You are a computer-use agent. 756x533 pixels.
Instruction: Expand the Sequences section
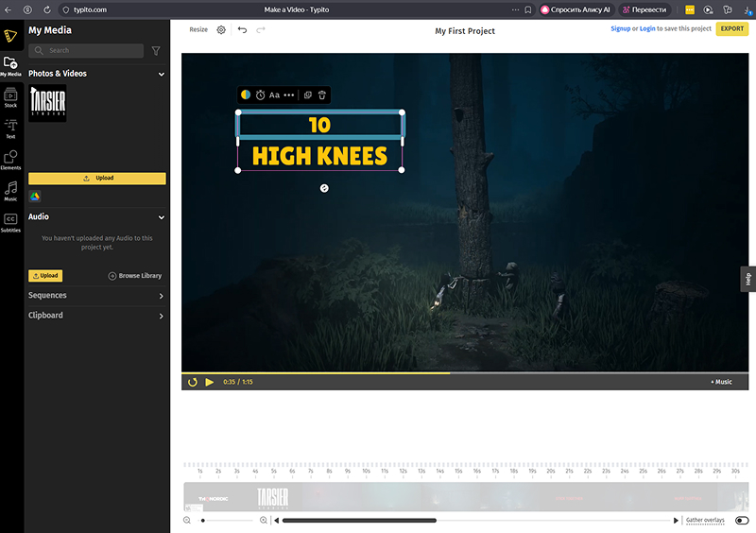(161, 296)
